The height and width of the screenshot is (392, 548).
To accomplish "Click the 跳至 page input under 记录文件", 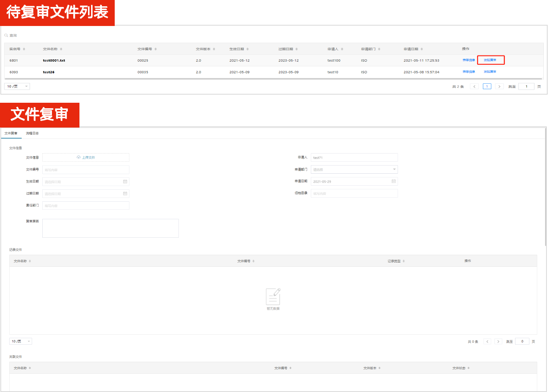I will tap(522, 342).
